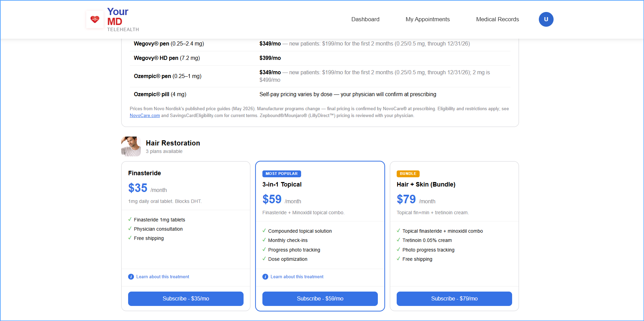Click the $35 /month price
644x321 pixels.
148,188
